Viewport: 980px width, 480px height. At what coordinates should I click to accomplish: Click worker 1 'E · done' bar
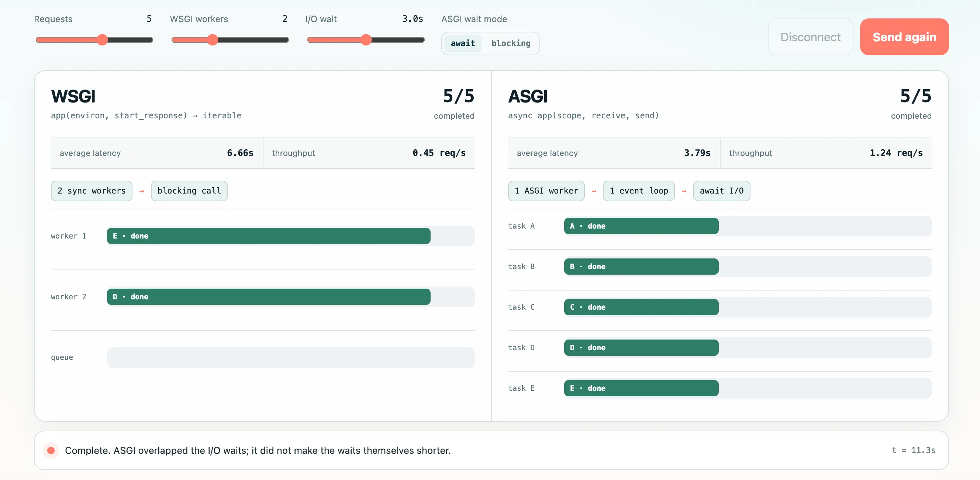coord(269,236)
